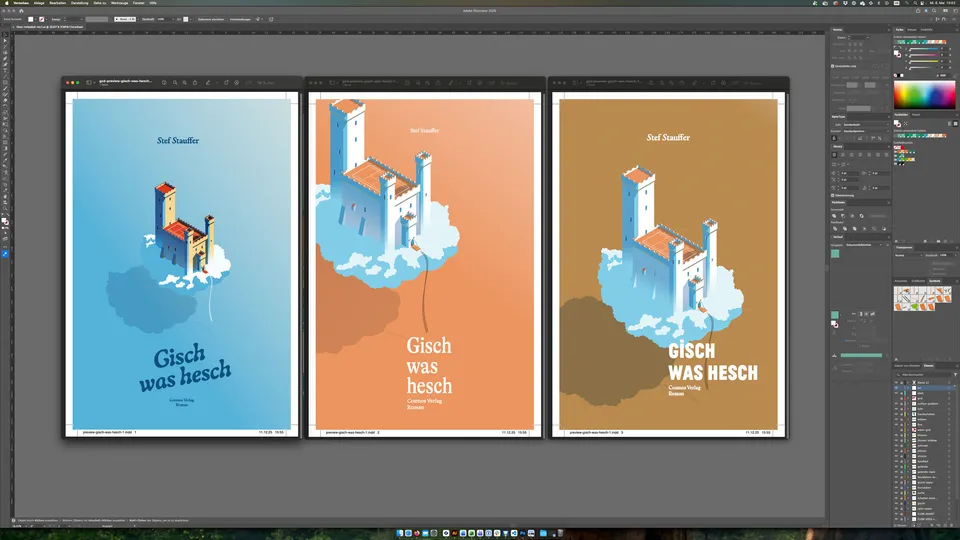Open the Werkzeuge menu
The image size is (960, 540).
coord(119,2)
